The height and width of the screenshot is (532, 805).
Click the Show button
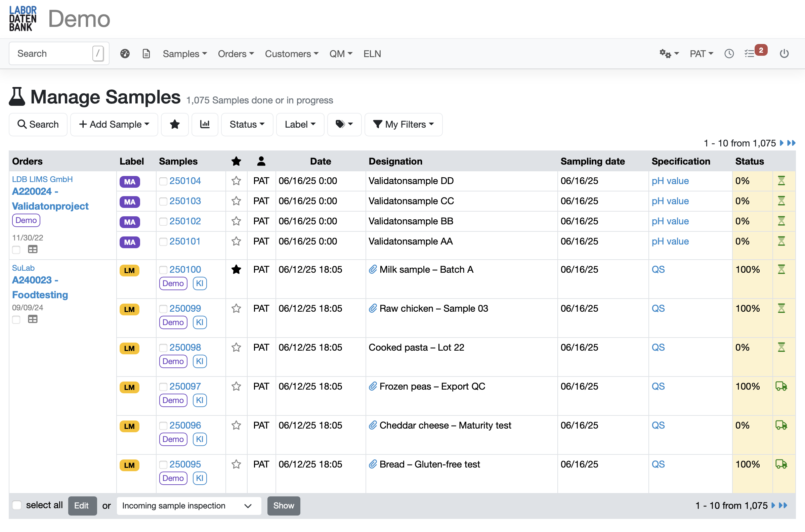tap(283, 505)
